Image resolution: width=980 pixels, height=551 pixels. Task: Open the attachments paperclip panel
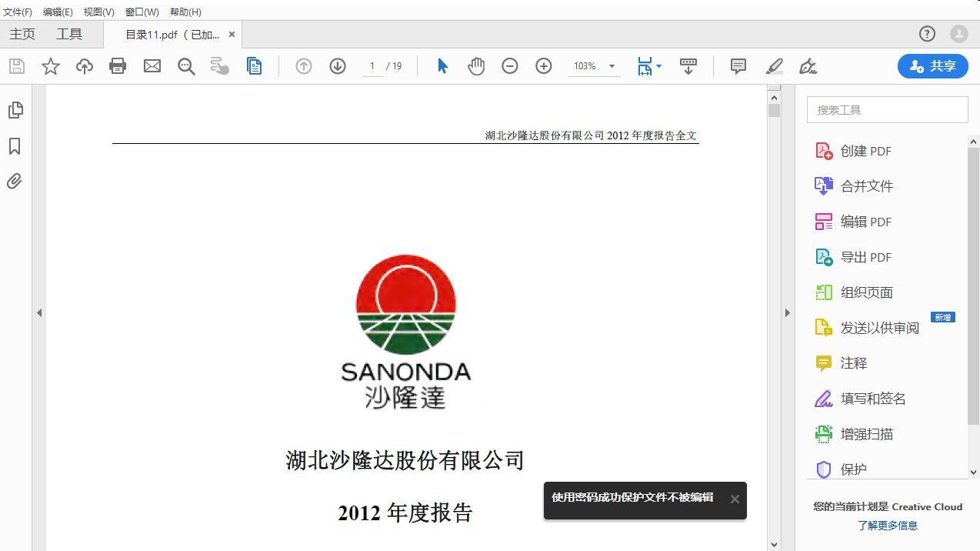(x=15, y=182)
